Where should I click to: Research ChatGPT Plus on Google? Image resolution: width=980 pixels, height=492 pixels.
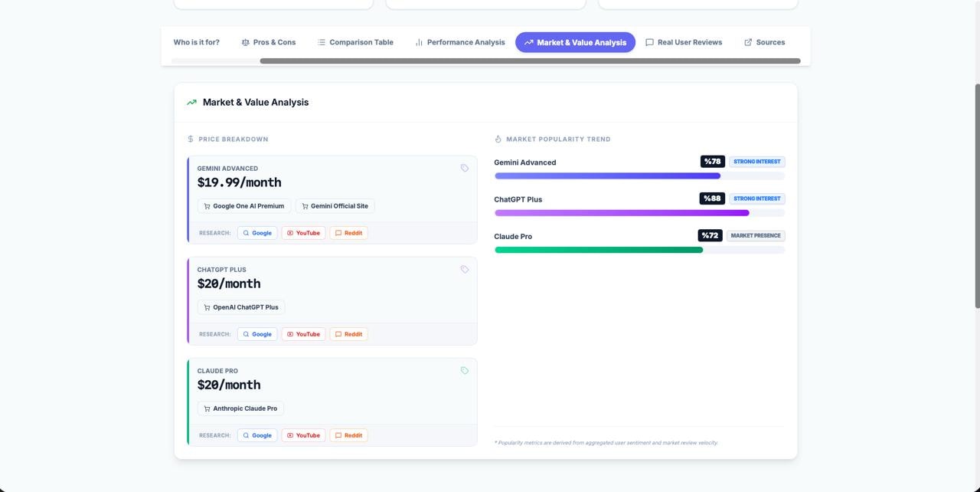(257, 334)
